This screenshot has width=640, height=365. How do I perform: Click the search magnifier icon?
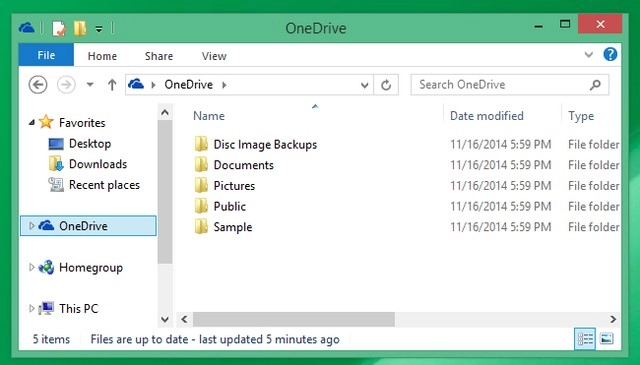[596, 85]
